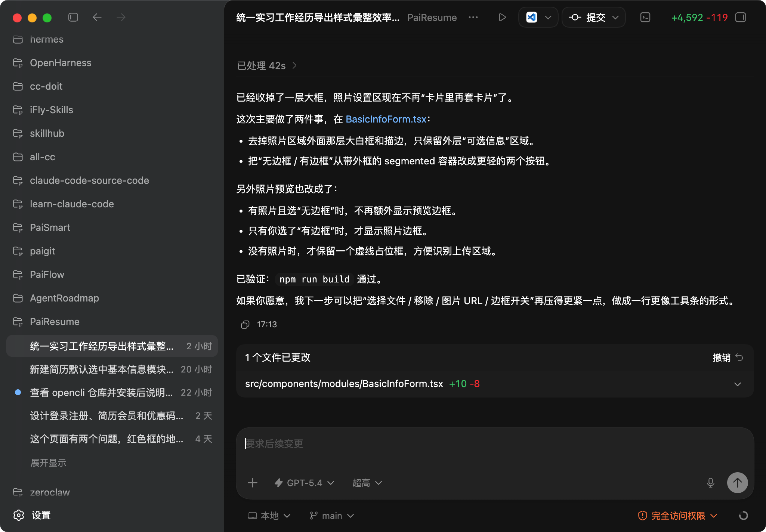The width and height of the screenshot is (766, 532).
Task: Click the 撤销 undo button
Action: click(x=727, y=358)
